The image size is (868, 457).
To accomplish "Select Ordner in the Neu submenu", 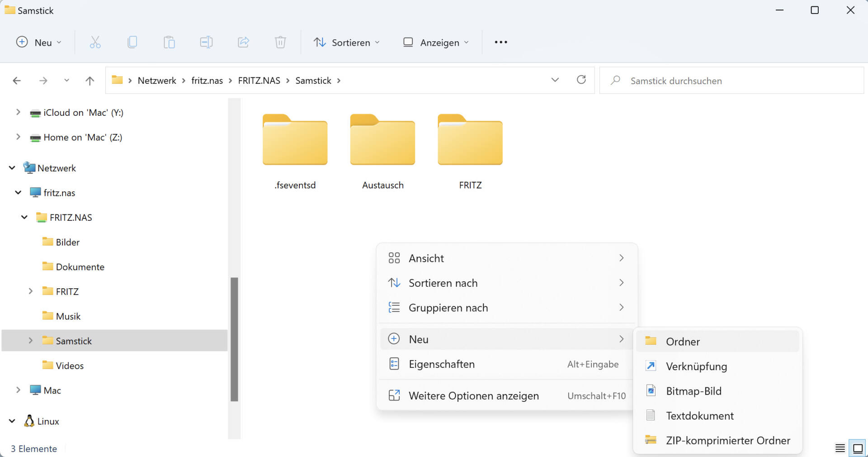I will click(683, 342).
